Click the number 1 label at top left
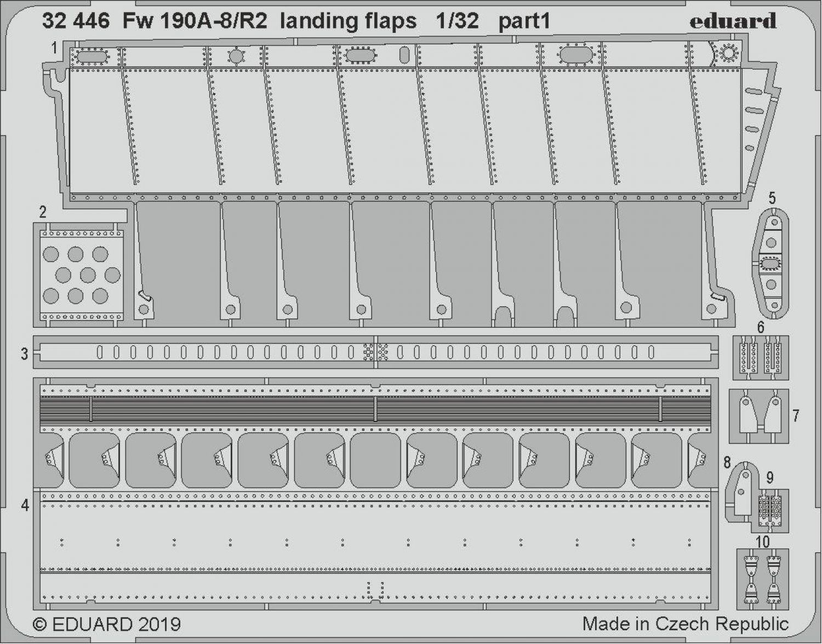The width and height of the screenshot is (822, 644). (x=54, y=48)
